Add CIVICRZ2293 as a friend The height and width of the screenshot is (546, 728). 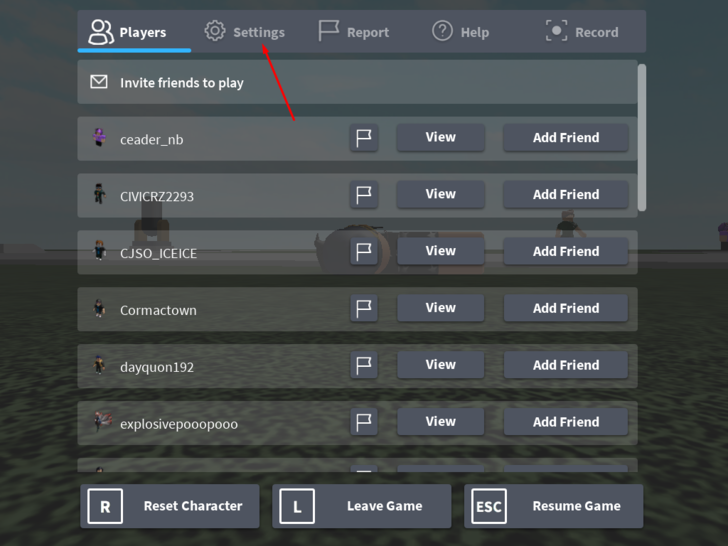[x=566, y=194]
